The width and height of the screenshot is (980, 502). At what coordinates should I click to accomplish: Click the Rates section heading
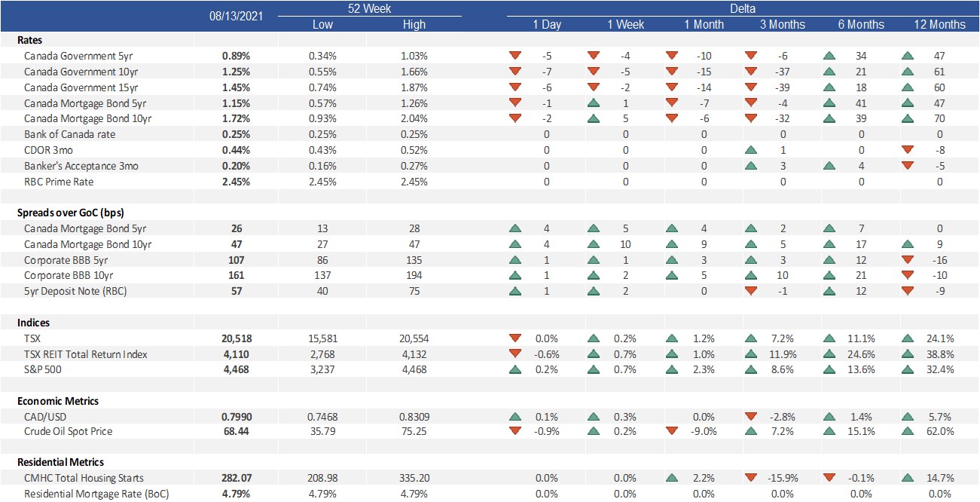tap(31, 40)
